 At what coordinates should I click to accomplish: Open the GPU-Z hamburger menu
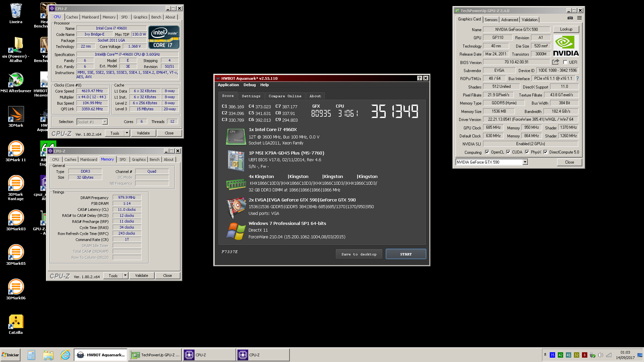point(579,18)
